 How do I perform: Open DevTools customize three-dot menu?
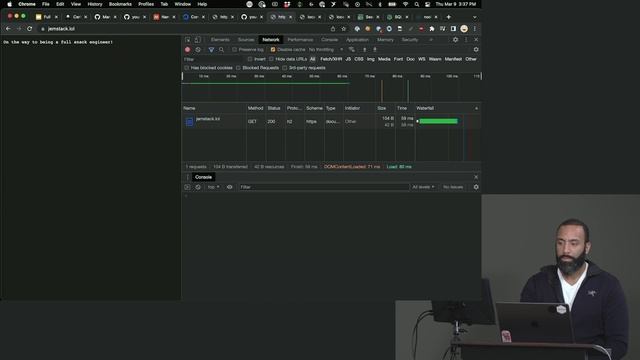click(466, 40)
